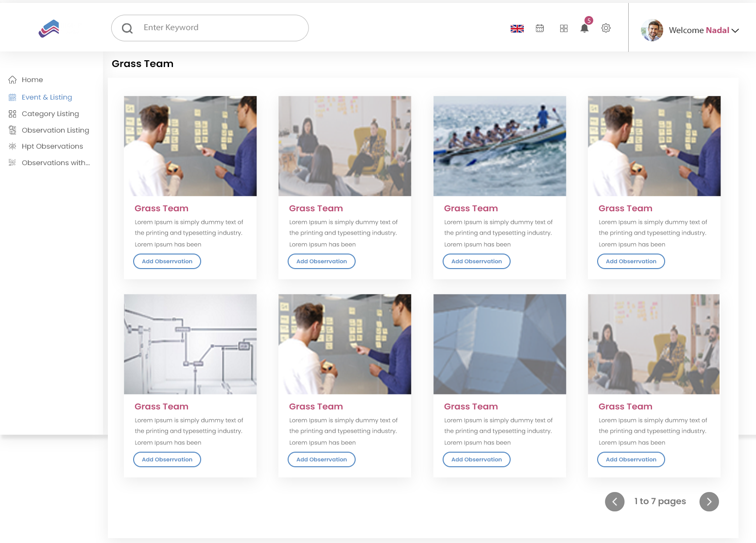756x543 pixels.
Task: Select Event & Listing in the sidebar
Action: (x=47, y=97)
